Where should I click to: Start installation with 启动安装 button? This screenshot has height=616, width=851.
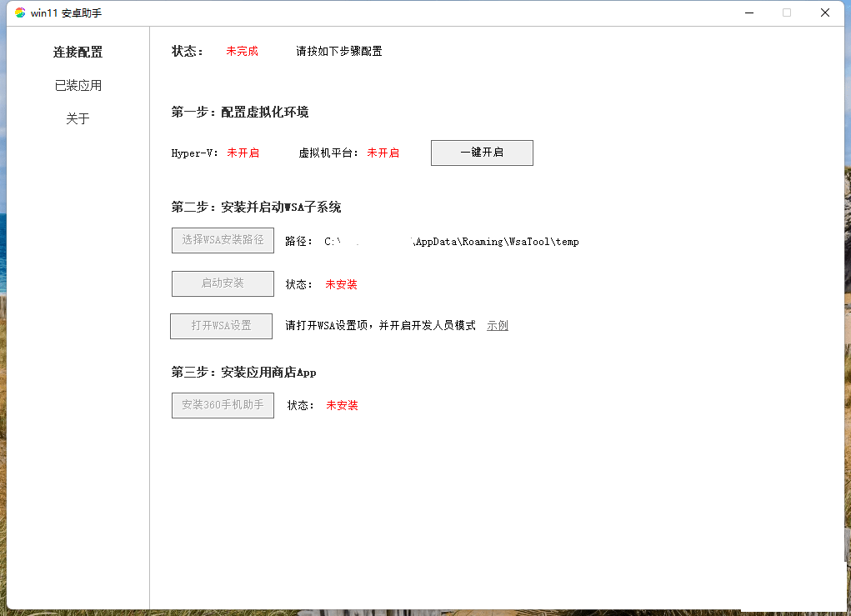pos(223,283)
